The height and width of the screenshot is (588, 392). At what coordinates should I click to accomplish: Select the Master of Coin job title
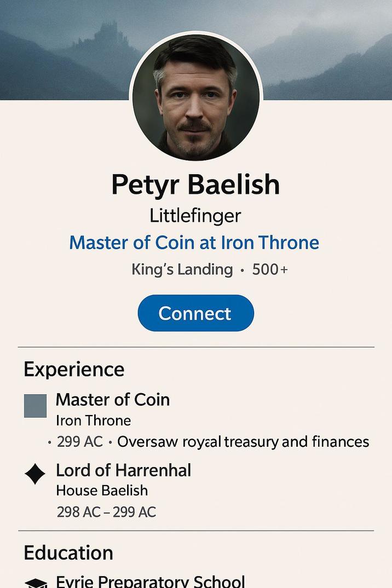tap(113, 400)
